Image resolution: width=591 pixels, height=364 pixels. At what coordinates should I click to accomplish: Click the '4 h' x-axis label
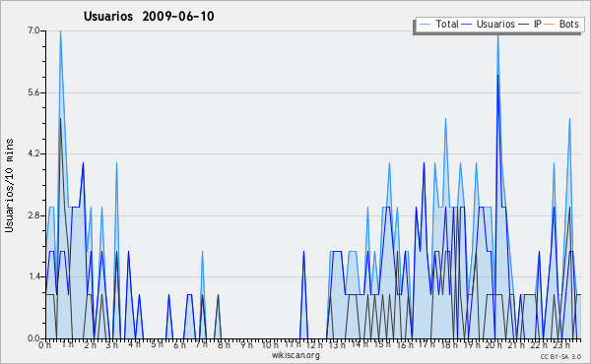tap(134, 344)
